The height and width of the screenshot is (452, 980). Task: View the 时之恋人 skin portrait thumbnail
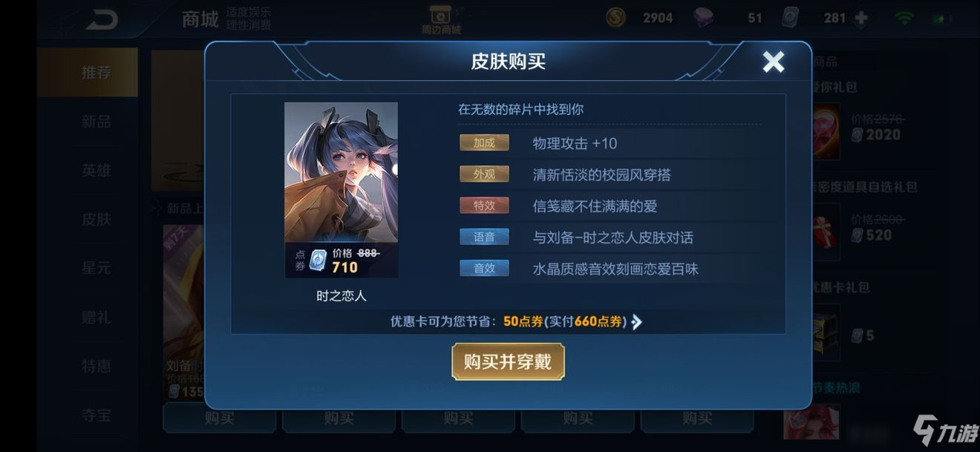[x=342, y=190]
